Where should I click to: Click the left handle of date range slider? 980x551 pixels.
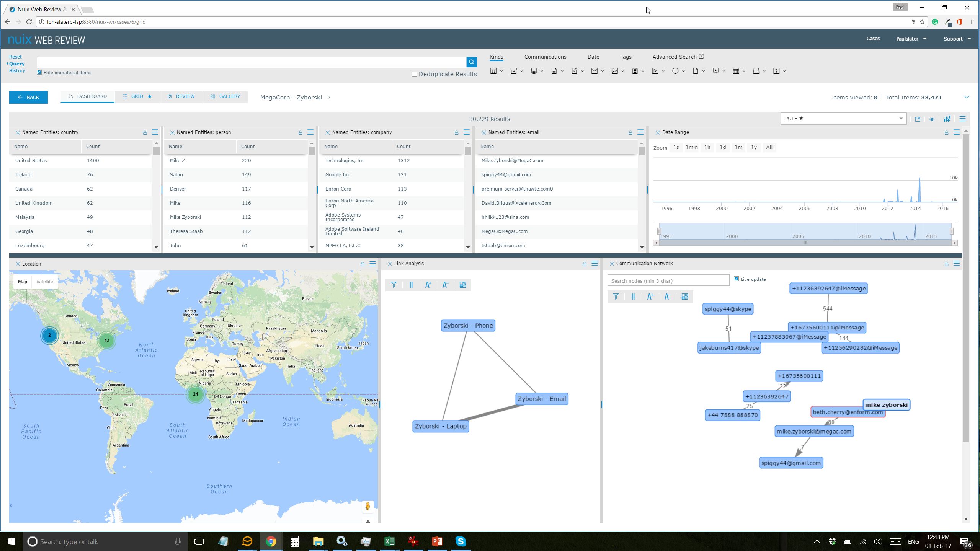click(659, 231)
